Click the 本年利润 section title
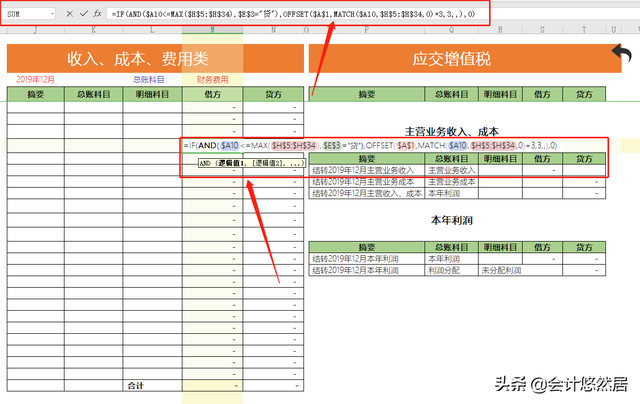Screen dimensions: 640x404 coord(451,220)
